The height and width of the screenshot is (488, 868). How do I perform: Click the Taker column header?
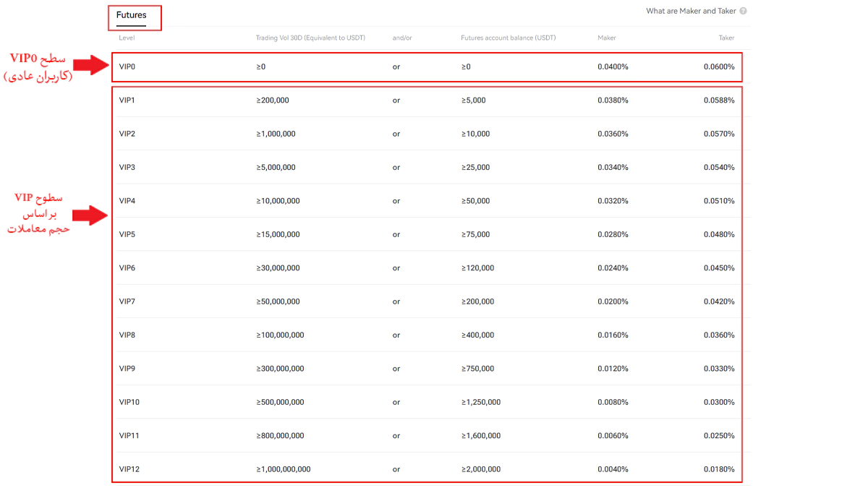pyautogui.click(x=726, y=38)
